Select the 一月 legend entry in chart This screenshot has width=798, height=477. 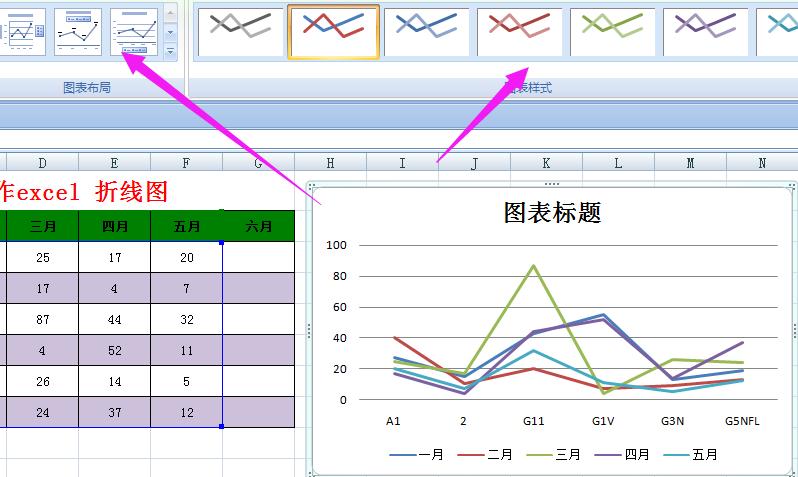[x=416, y=454]
